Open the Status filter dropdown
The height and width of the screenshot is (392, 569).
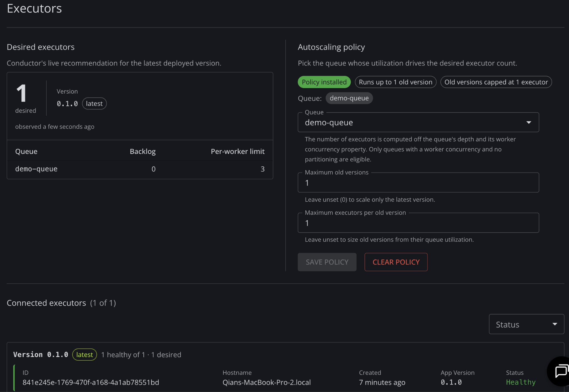click(x=526, y=324)
